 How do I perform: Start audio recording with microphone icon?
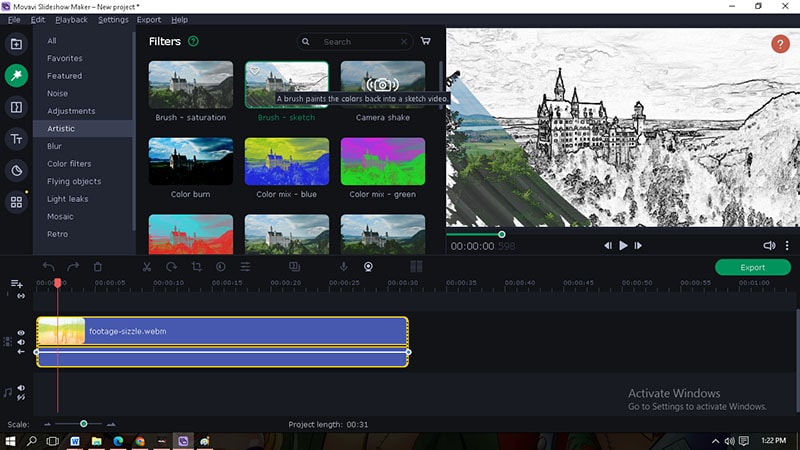click(343, 266)
